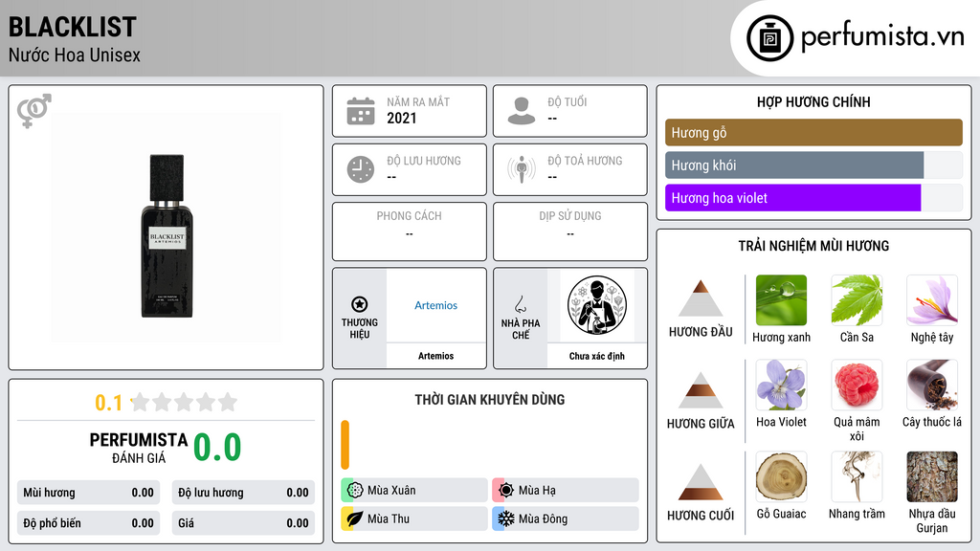
Task: Click the purple Hương hoa violet bar
Action: [792, 197]
